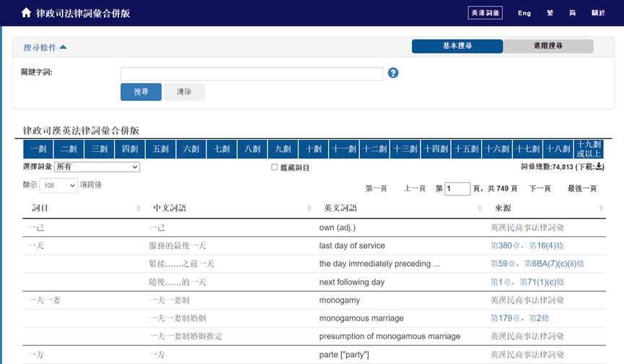This screenshot has width=624, height=364.
Task: Go to 上一頁 in pagination
Action: point(415,189)
